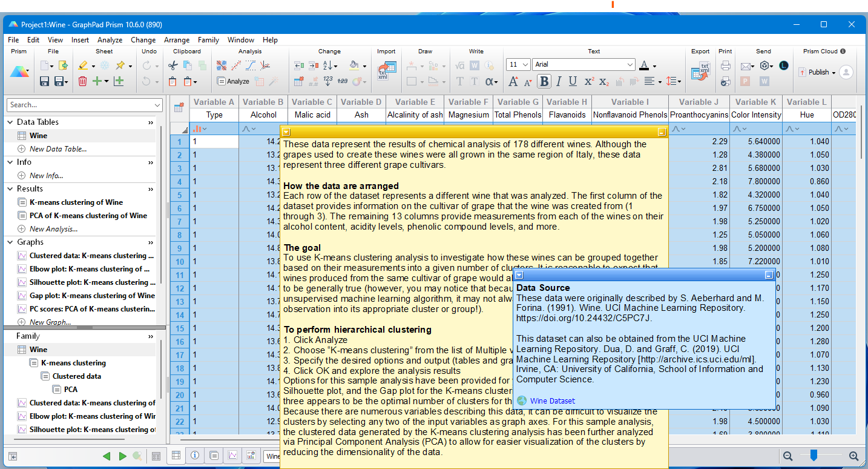Open the Arrange menu
Image resolution: width=868 pixels, height=469 pixels.
(x=177, y=40)
